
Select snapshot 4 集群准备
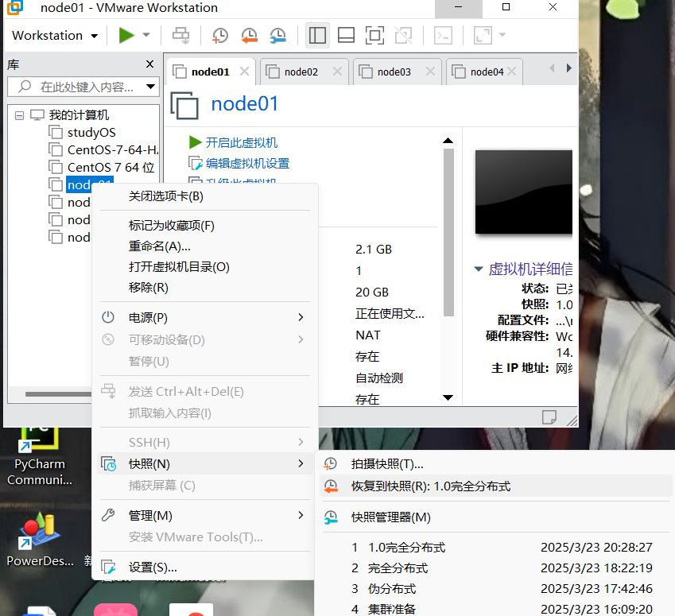(496, 609)
